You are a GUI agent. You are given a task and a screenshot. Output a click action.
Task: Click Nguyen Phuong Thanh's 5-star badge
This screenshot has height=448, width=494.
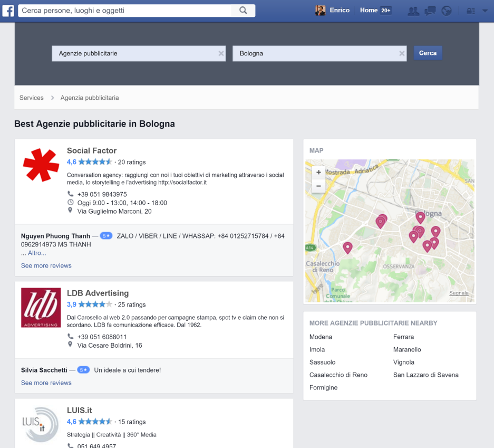[106, 235]
